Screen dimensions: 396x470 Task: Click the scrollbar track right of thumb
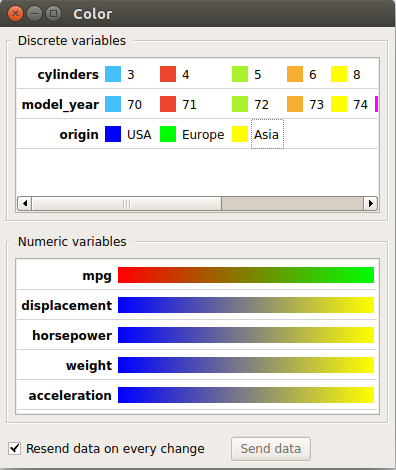coord(292,203)
